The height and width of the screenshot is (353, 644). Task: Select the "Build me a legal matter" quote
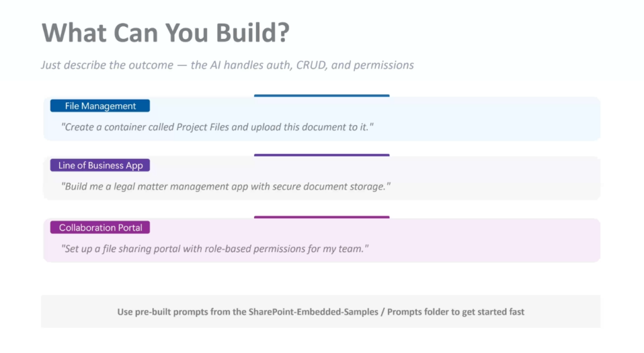(226, 187)
